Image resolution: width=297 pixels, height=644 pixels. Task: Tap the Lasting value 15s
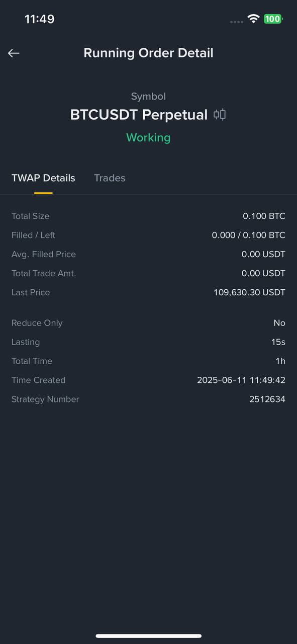tap(278, 342)
